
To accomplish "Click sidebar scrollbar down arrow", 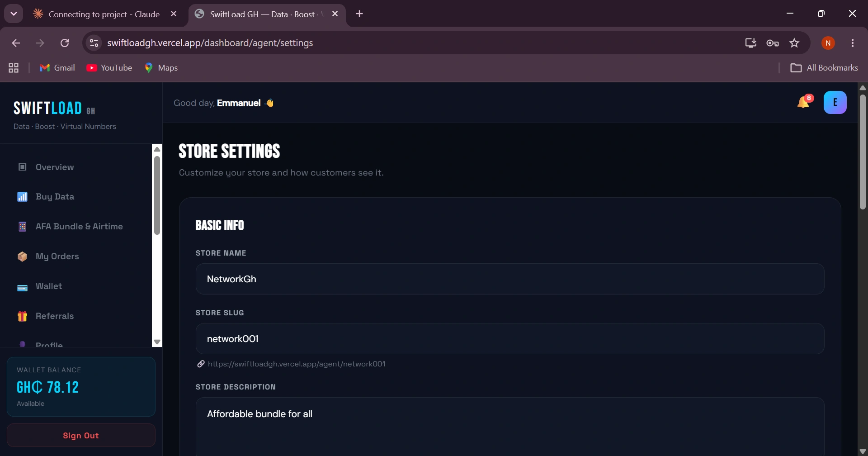I will (x=157, y=342).
